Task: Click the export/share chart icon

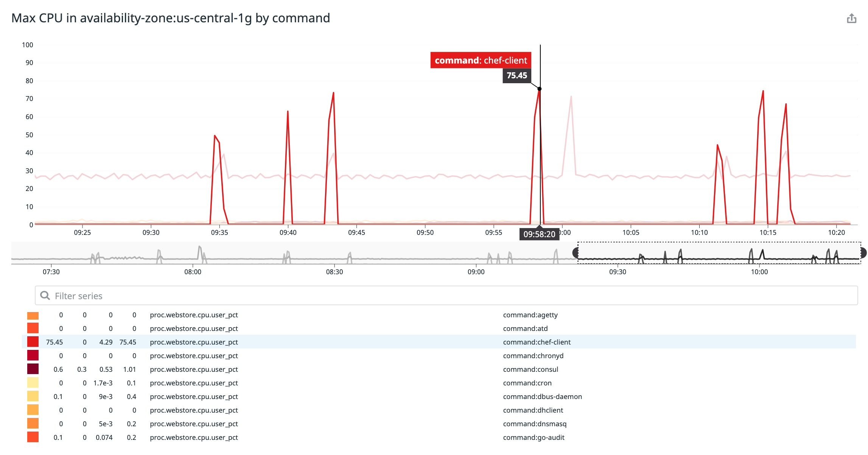Action: click(x=851, y=18)
